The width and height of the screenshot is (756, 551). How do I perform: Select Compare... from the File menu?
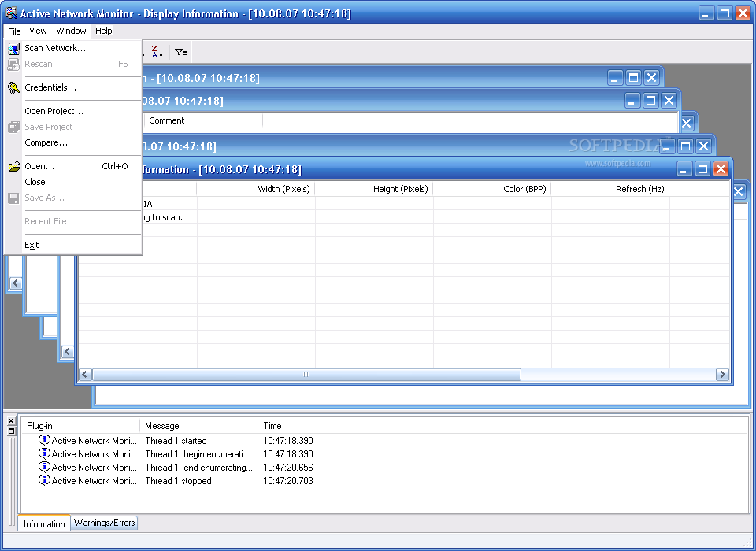74,142
